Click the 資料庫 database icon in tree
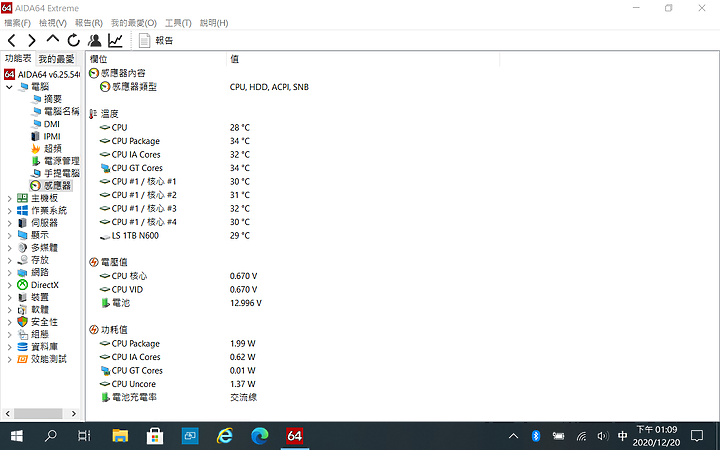Image resolution: width=720 pixels, height=450 pixels. [x=22, y=347]
